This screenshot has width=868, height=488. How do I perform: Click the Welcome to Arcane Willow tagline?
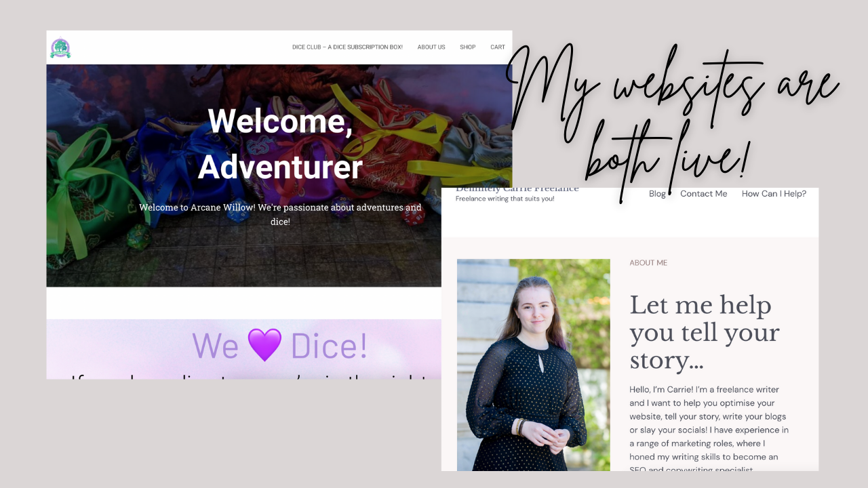click(280, 214)
